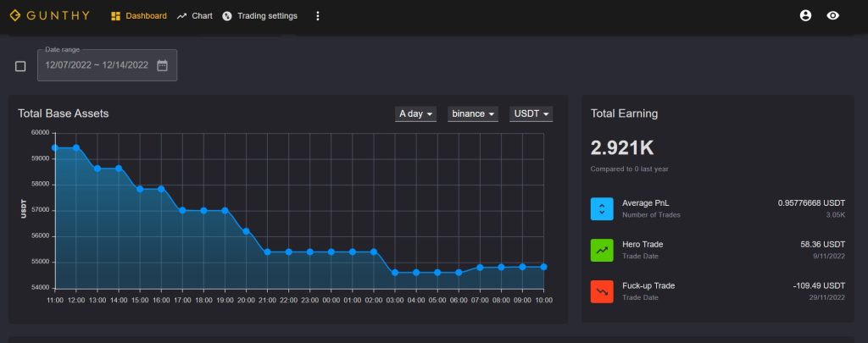Viewport: 868px width, 343px height.
Task: Open the Chart tab
Action: pos(194,16)
